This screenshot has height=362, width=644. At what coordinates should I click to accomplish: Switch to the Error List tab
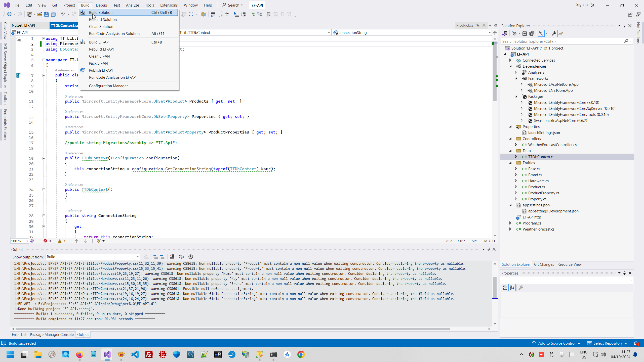(19, 334)
